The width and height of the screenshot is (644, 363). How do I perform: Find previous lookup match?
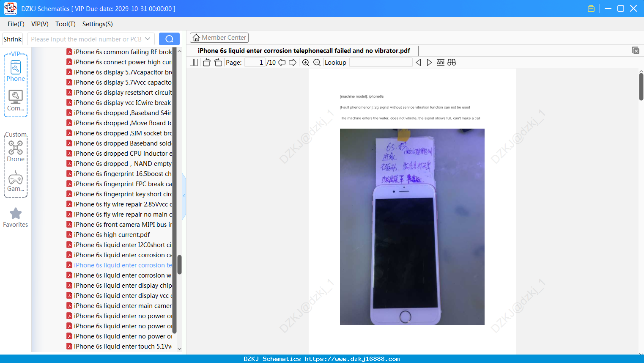coord(418,63)
